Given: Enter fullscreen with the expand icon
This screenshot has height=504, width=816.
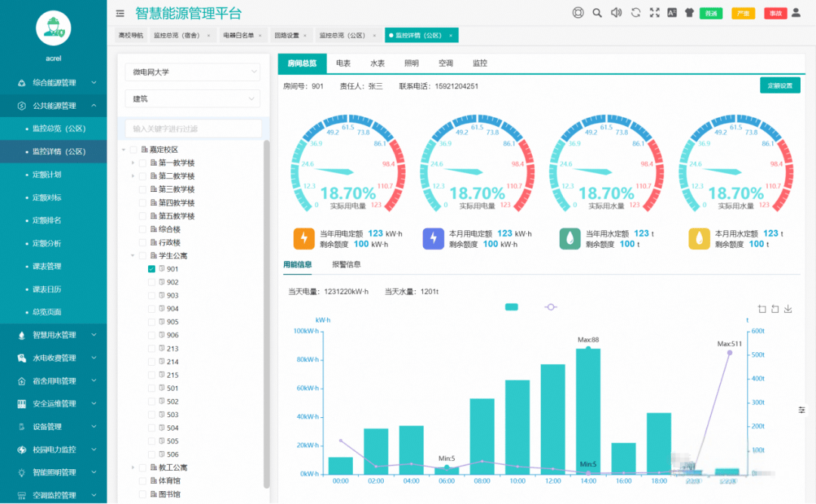Looking at the screenshot, I should [654, 13].
